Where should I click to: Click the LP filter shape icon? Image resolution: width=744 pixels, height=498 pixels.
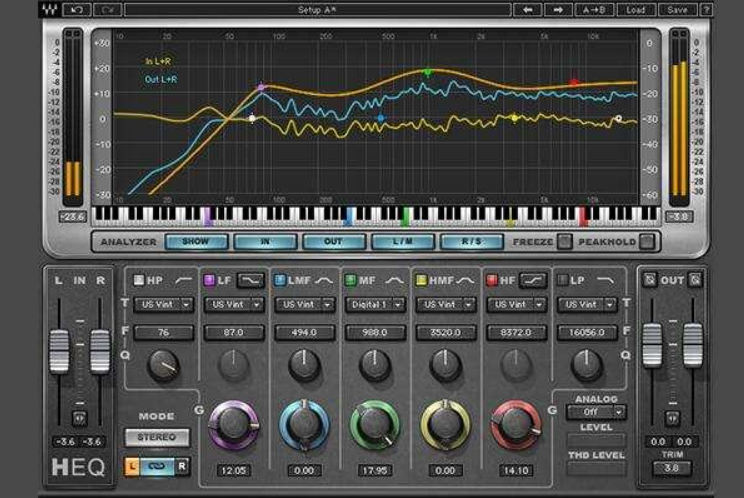(605, 280)
